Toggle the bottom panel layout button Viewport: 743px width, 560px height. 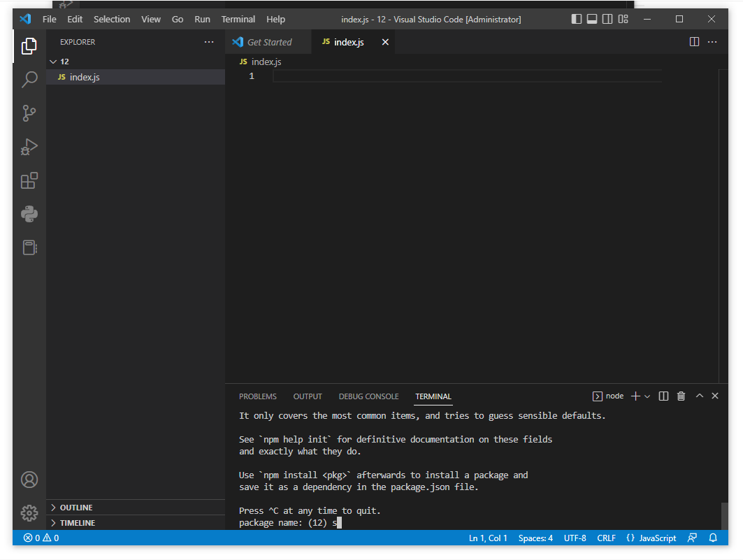pyautogui.click(x=592, y=19)
